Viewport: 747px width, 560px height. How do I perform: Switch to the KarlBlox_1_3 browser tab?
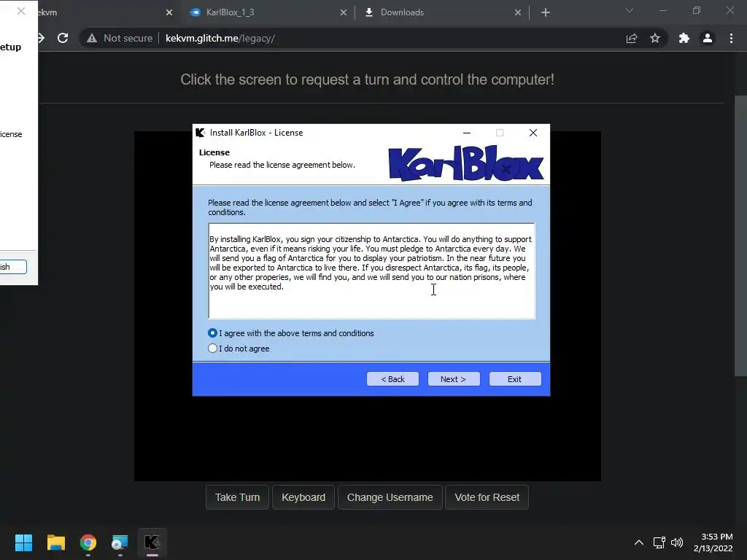[267, 12]
